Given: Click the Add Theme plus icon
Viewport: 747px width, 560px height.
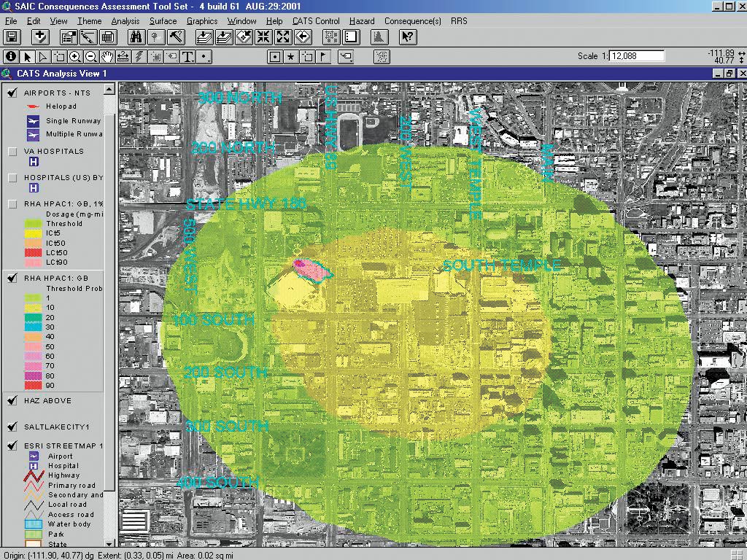Looking at the screenshot, I should (x=41, y=37).
